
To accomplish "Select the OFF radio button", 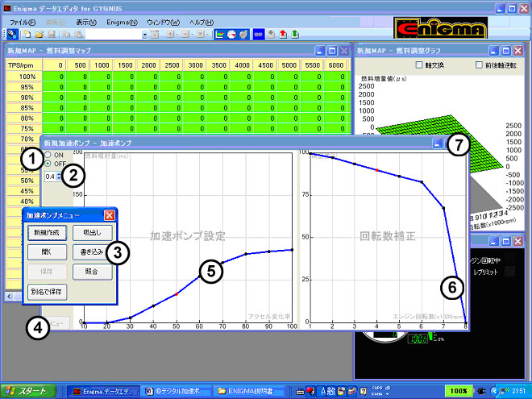I will (48, 164).
